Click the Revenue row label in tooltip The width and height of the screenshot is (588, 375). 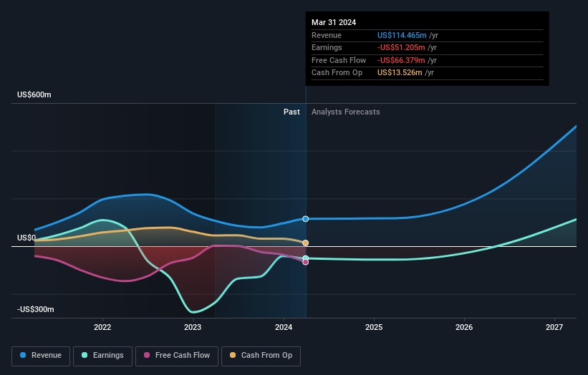pos(327,35)
